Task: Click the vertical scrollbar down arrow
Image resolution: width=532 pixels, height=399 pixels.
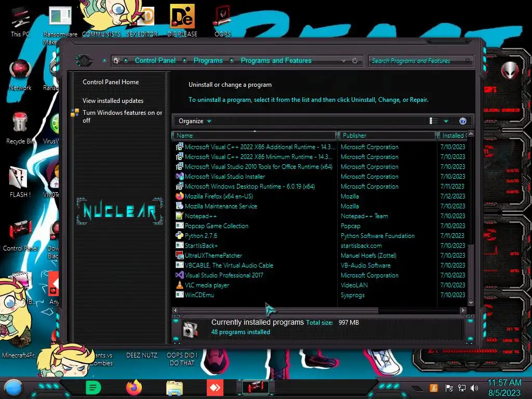Action: [471, 302]
